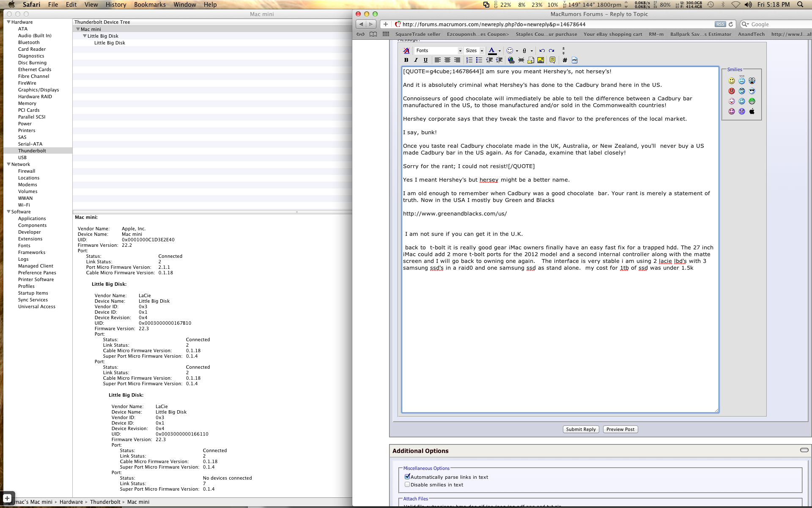Increase indent in the editor

pos(499,60)
